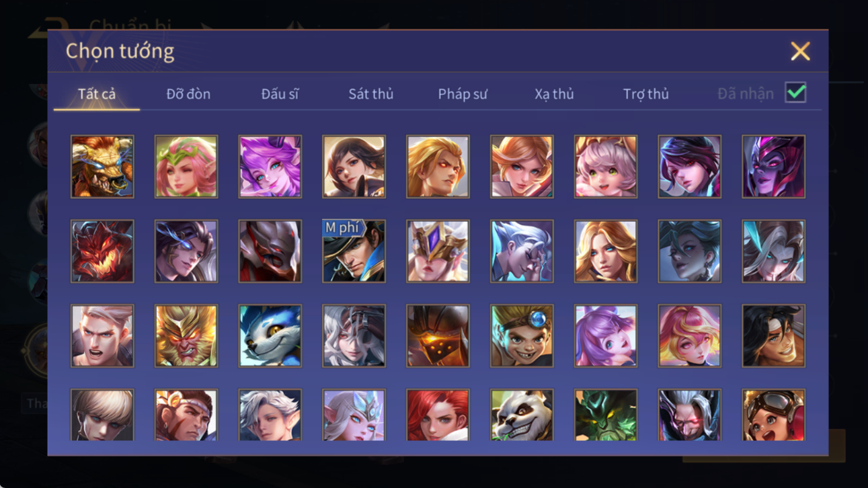The height and width of the screenshot is (488, 868).
Task: Select the hero marked M phí
Action: [354, 251]
